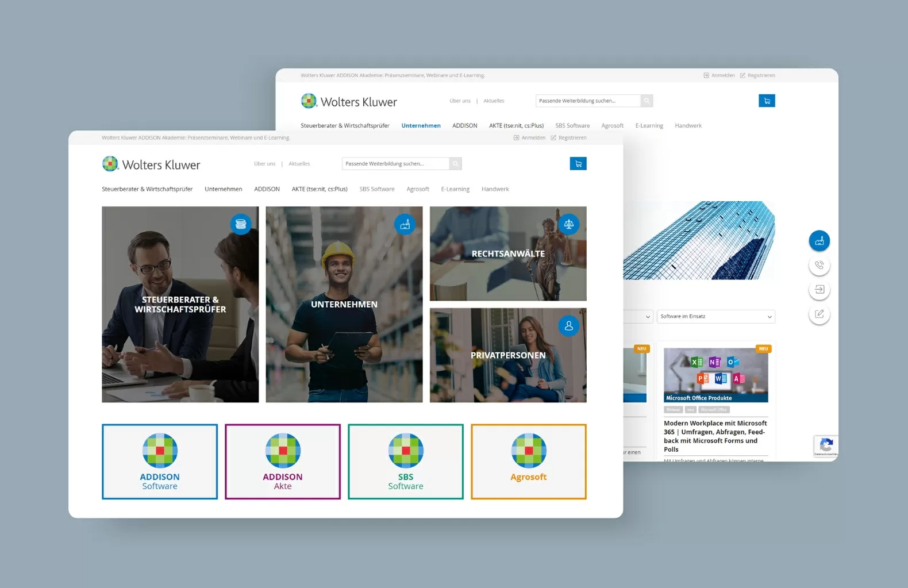Click the Wolters Kluwer logo in front window
Screen dimensions: 908x588
click(151, 164)
